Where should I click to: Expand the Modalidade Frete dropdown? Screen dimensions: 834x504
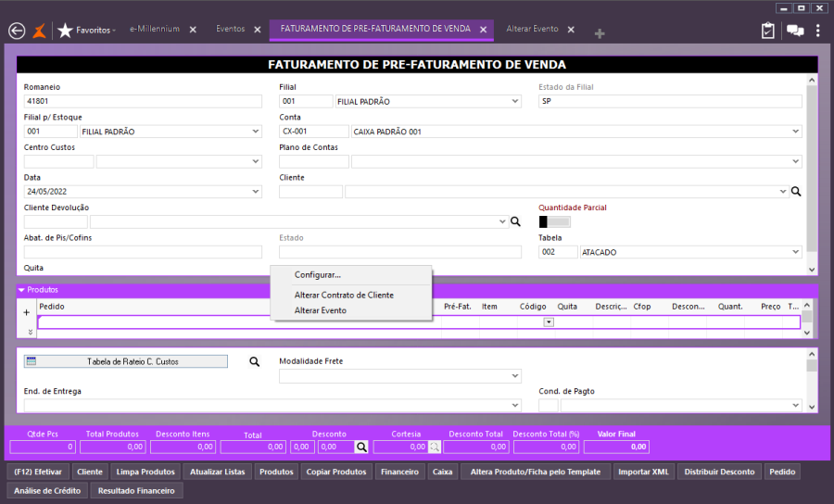tap(515, 376)
